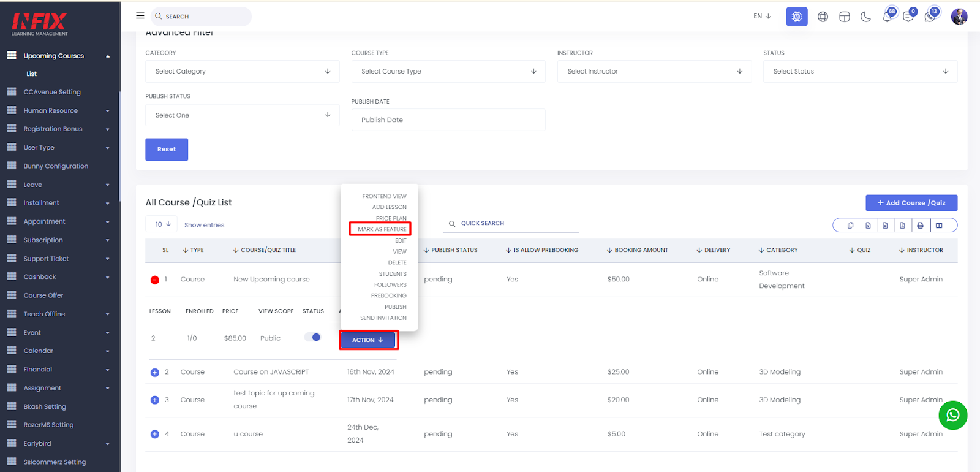The image size is (980, 472).
Task: Expand the Human Resource sidebar menu
Action: 60,110
